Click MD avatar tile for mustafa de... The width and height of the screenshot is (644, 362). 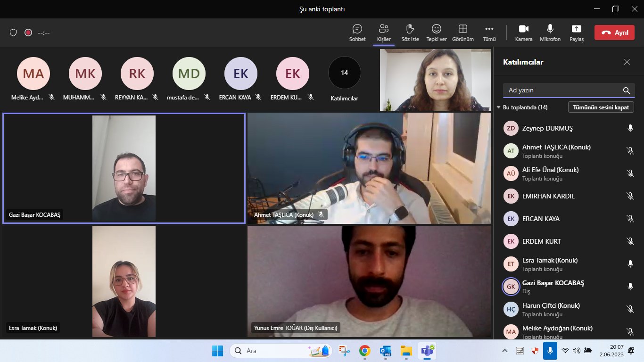189,74
